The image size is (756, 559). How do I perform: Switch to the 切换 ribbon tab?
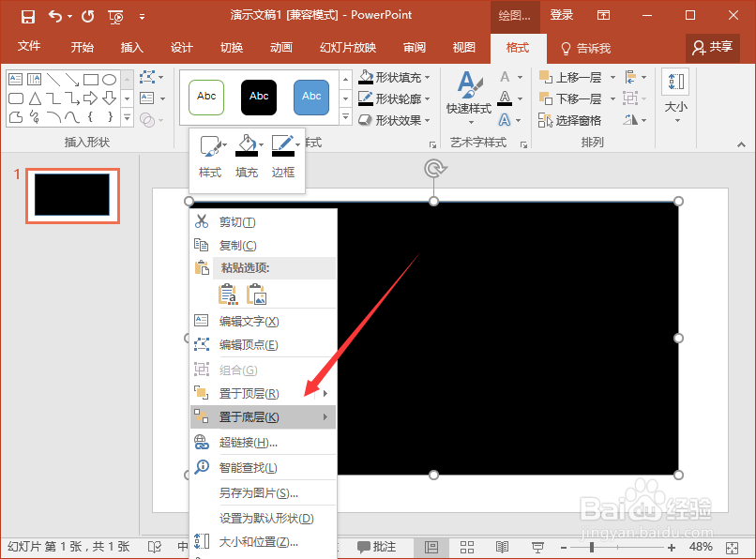pyautogui.click(x=232, y=47)
